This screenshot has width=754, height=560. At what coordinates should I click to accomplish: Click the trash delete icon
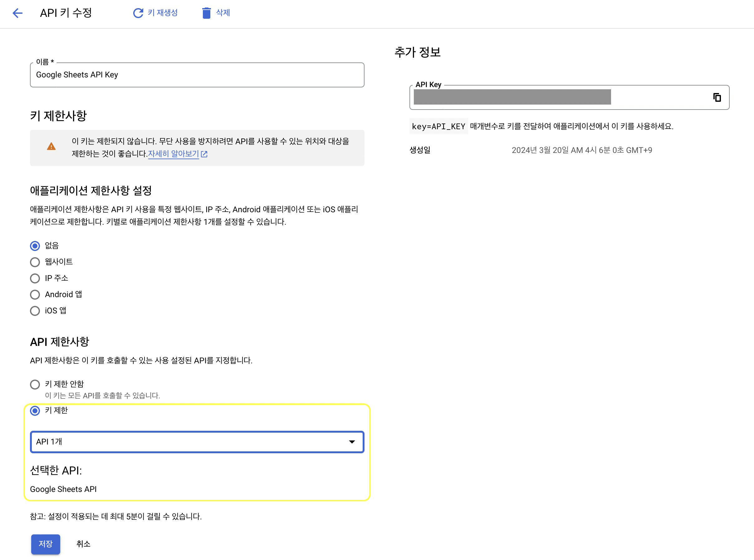click(206, 13)
